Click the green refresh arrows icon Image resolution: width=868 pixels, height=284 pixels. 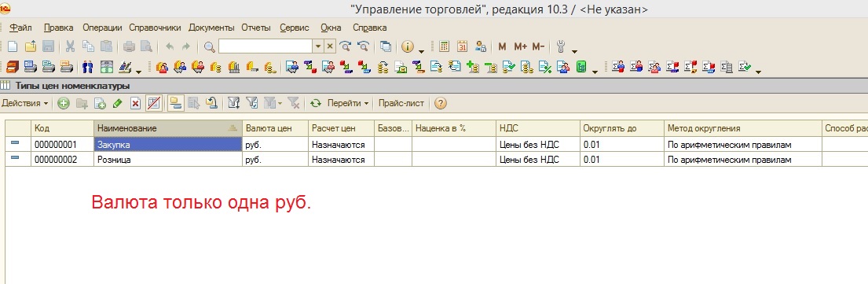pos(316,103)
